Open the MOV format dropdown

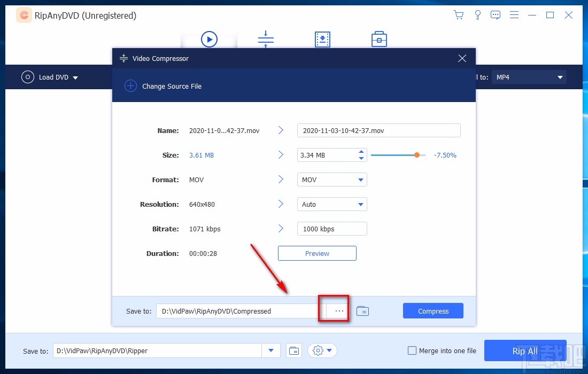pyautogui.click(x=332, y=180)
